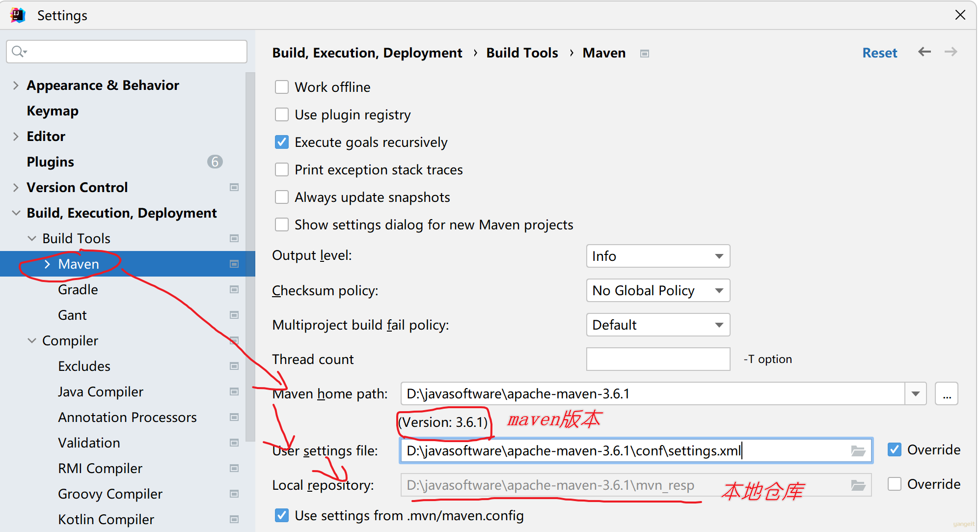Click project icon in Annotation Processors row
The width and height of the screenshot is (980, 532).
pyautogui.click(x=234, y=417)
